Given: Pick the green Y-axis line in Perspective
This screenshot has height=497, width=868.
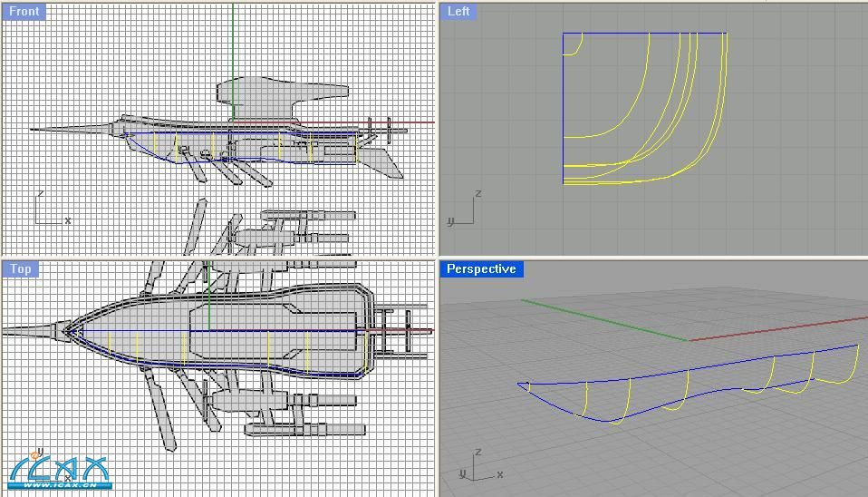Looking at the screenshot, I should coord(607,320).
